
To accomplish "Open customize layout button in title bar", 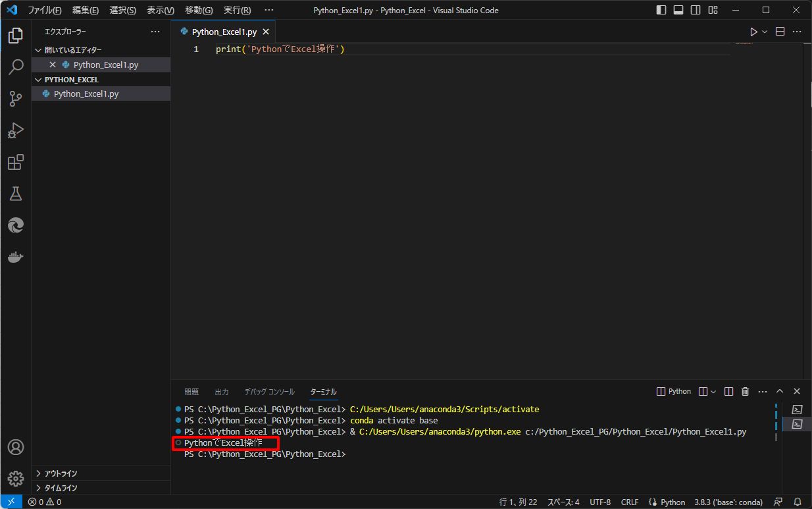I will [713, 10].
